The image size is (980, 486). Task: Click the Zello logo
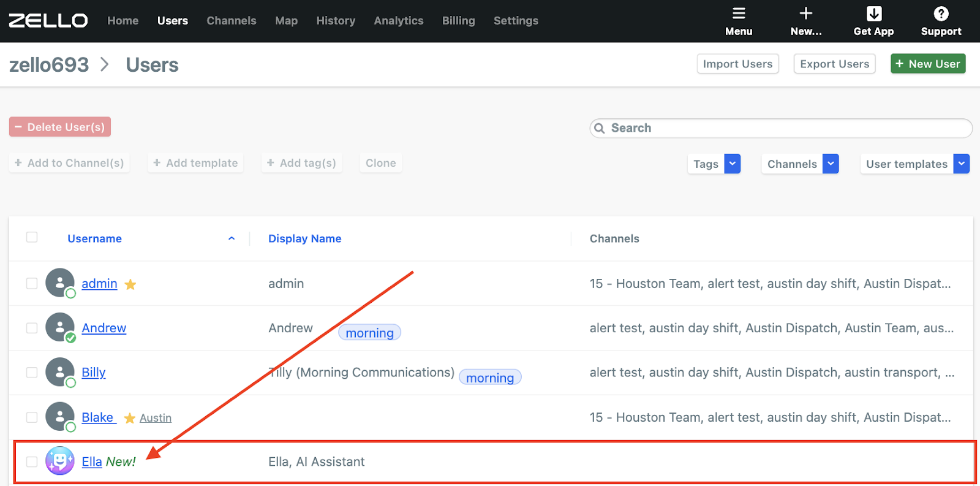[x=48, y=20]
